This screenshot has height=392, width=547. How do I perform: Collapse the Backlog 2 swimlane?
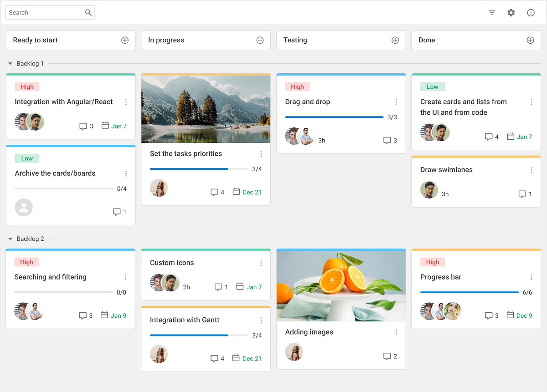coord(11,239)
